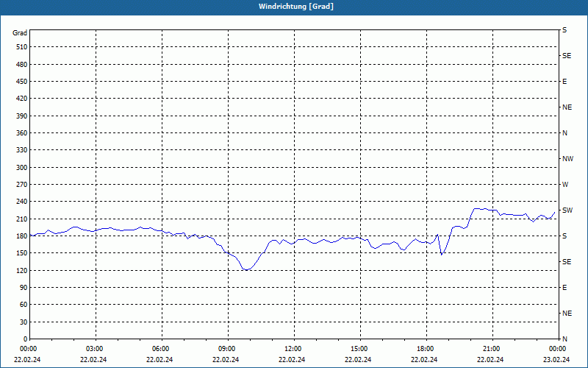
Task: Click the '90' axis value
Action: (x=24, y=288)
